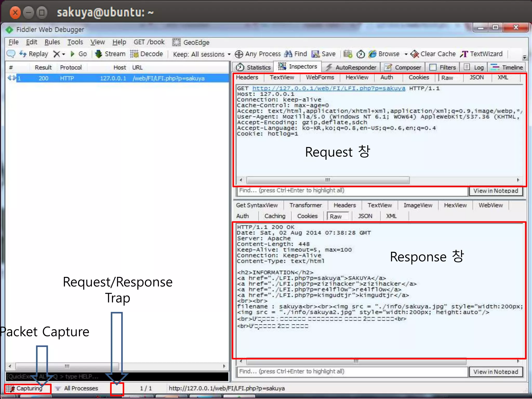Screen dimensions: 532x399
Task: Click the Ubuntu terminal window close button
Action: 15,12
